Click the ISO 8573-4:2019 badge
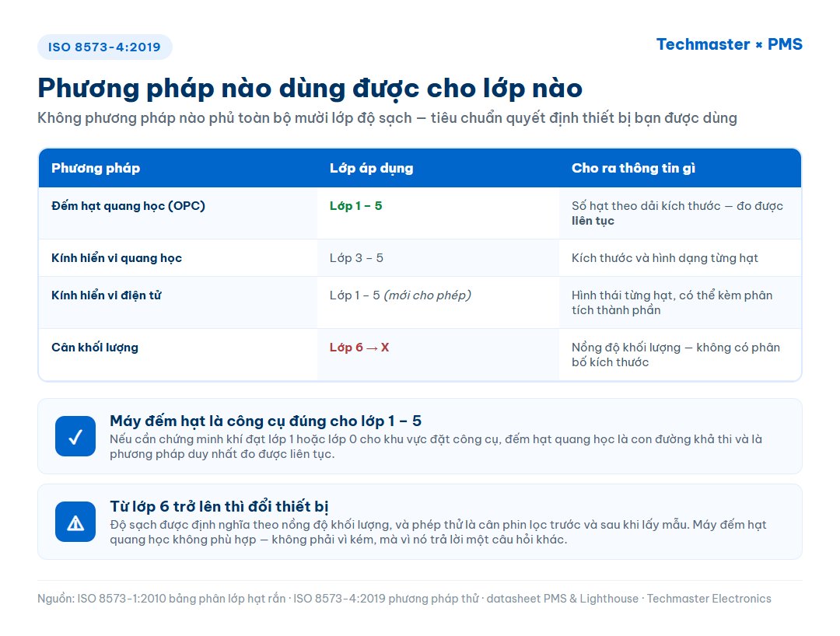Image resolution: width=840 pixels, height=636 pixels. (x=105, y=47)
